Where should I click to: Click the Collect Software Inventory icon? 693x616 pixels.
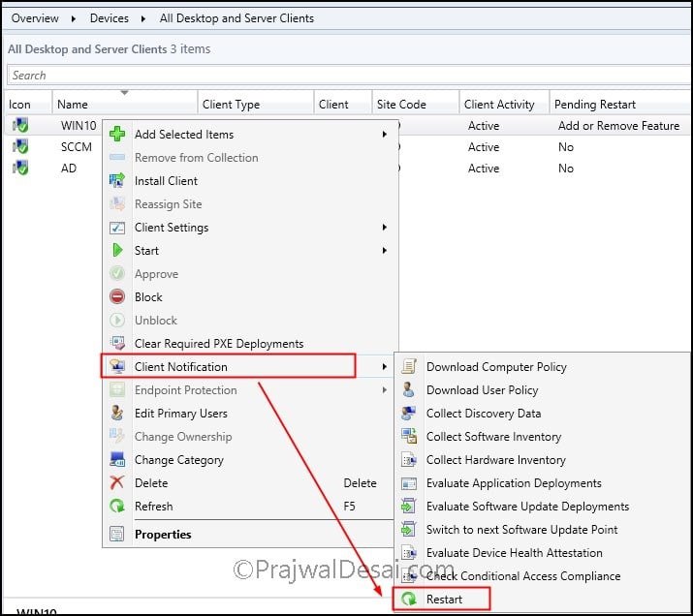tap(409, 436)
